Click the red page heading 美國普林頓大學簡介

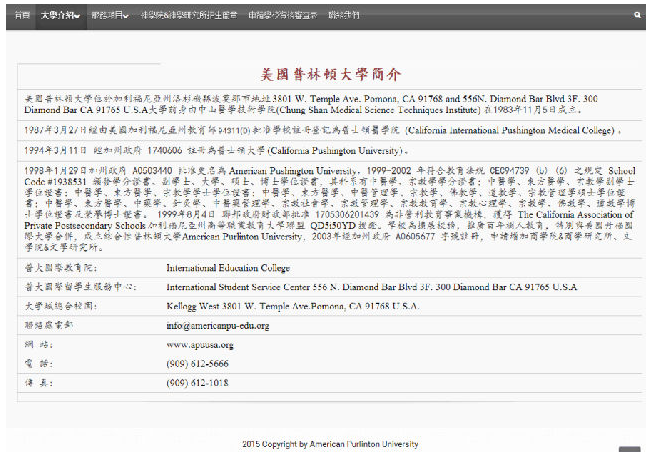click(x=331, y=74)
